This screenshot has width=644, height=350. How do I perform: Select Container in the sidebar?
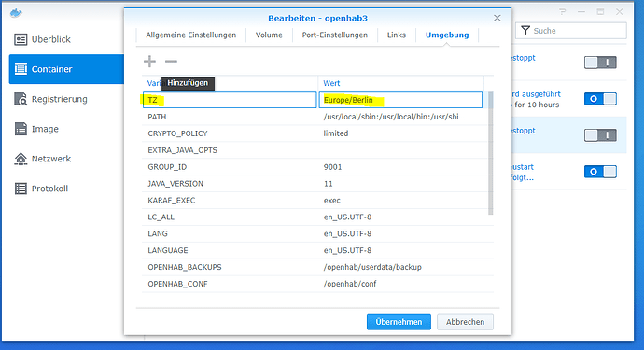point(66,69)
